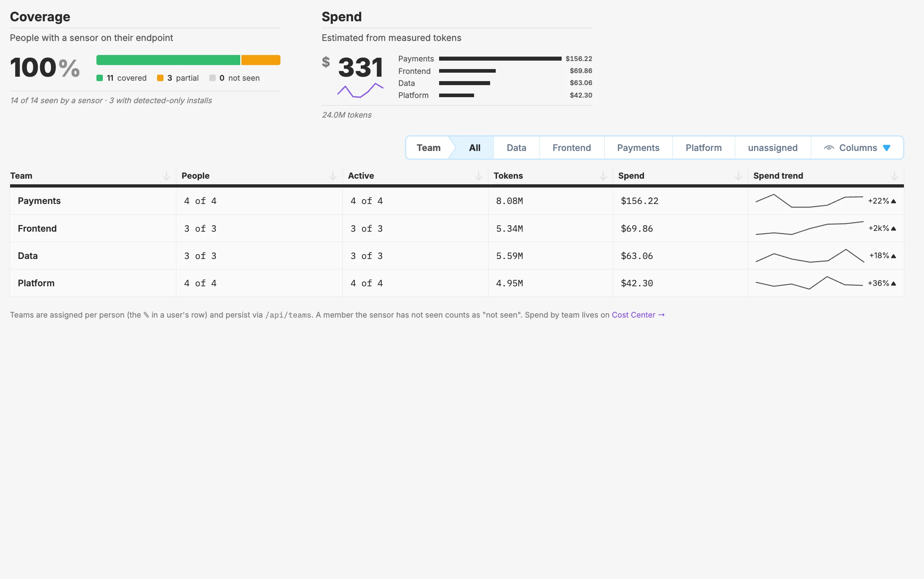924x579 pixels.
Task: Sort by Team column arrow
Action: tap(166, 176)
